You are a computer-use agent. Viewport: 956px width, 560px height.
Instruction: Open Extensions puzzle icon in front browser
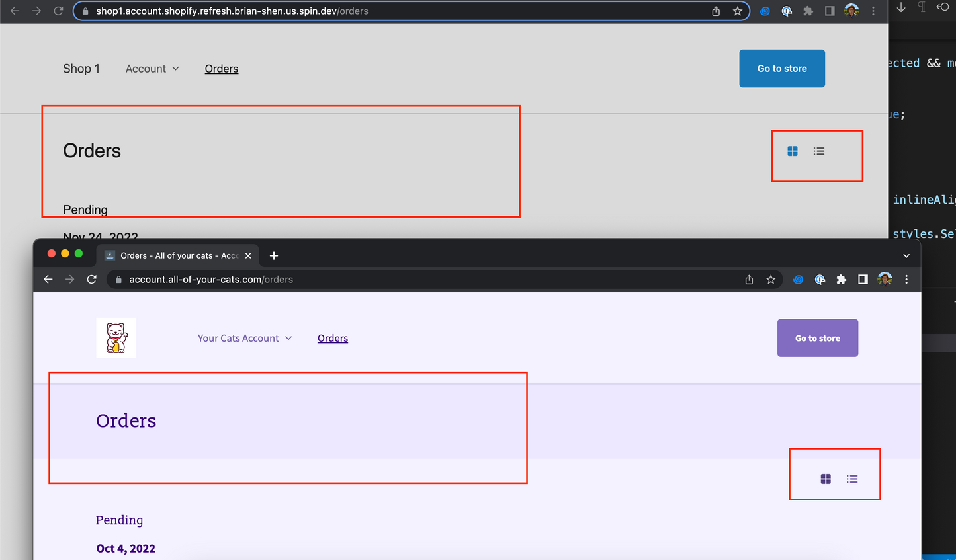(841, 280)
